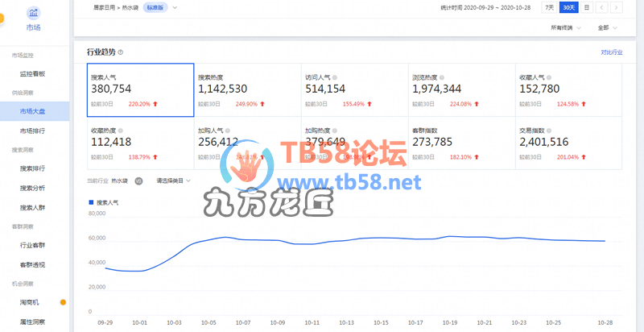Viewport: 644px width, 332px height.
Task: Open 属性洞察 in sidebar
Action: click(x=32, y=322)
